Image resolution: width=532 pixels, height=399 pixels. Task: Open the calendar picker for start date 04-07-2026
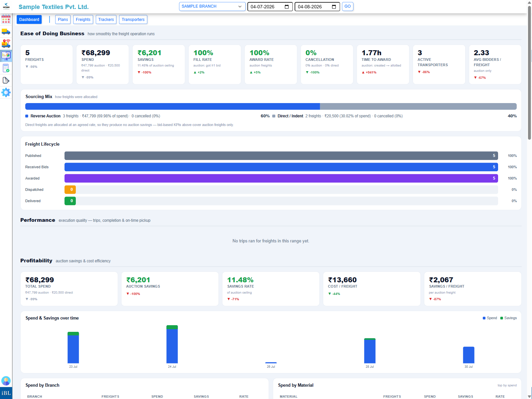click(287, 7)
